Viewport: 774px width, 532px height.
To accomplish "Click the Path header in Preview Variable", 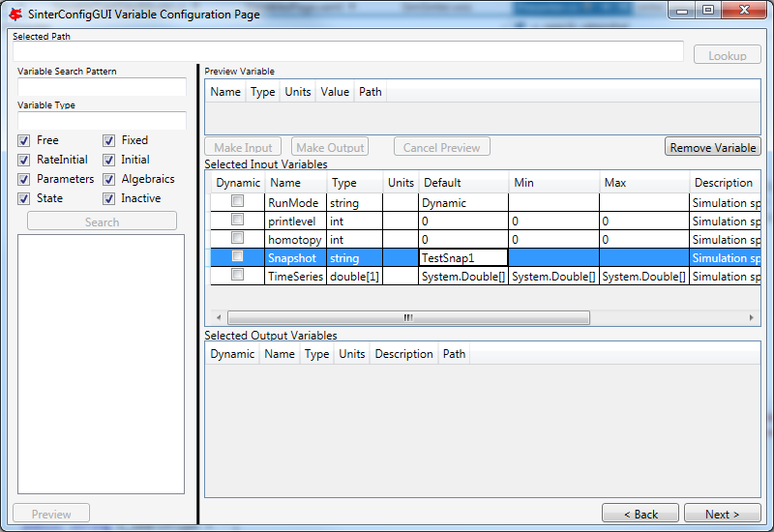I will (371, 92).
